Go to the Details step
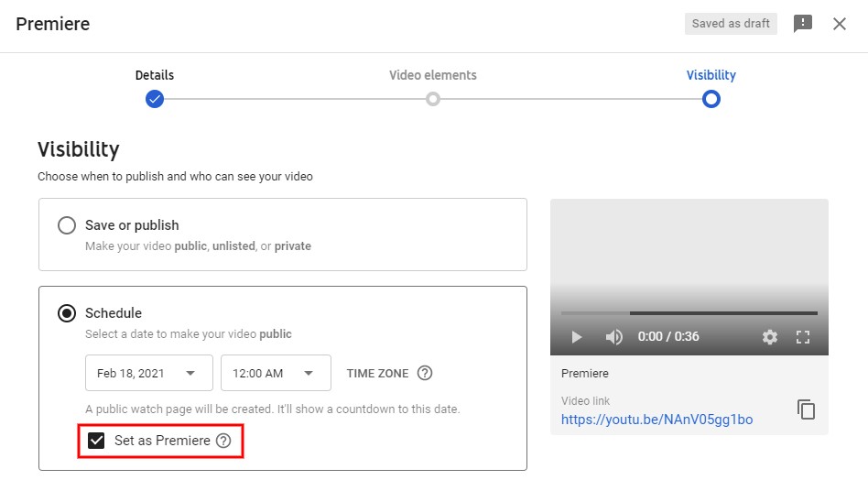868x480 pixels. (155, 75)
